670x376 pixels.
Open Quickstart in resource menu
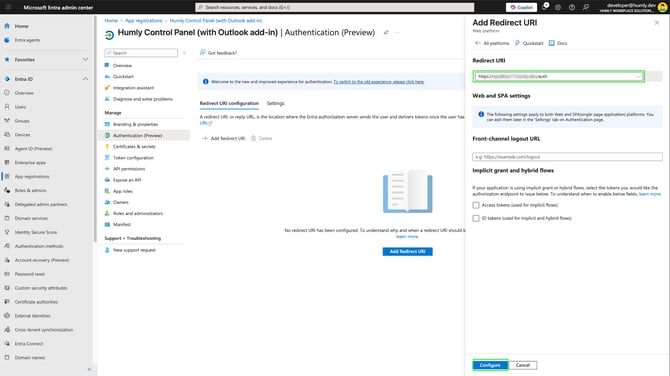tap(123, 76)
